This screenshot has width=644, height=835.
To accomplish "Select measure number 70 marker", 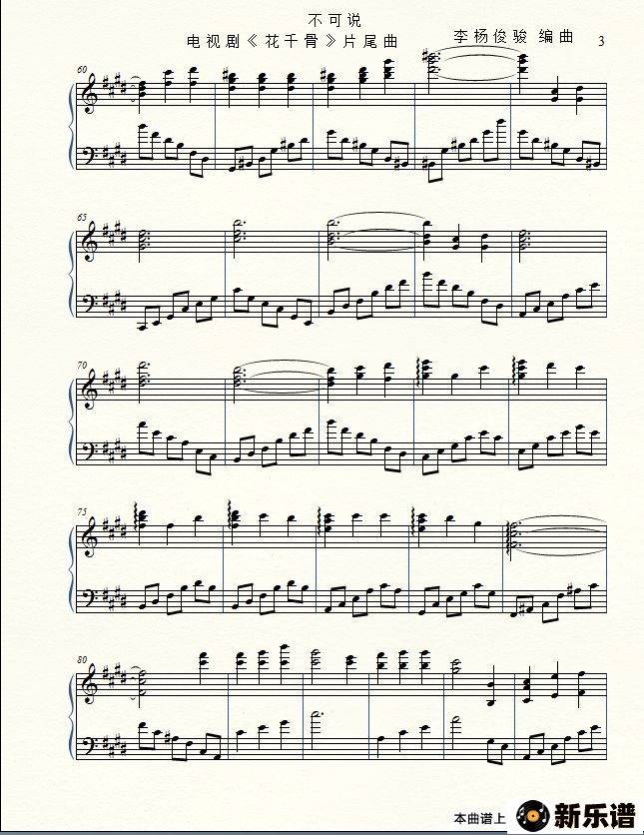I will coord(82,365).
